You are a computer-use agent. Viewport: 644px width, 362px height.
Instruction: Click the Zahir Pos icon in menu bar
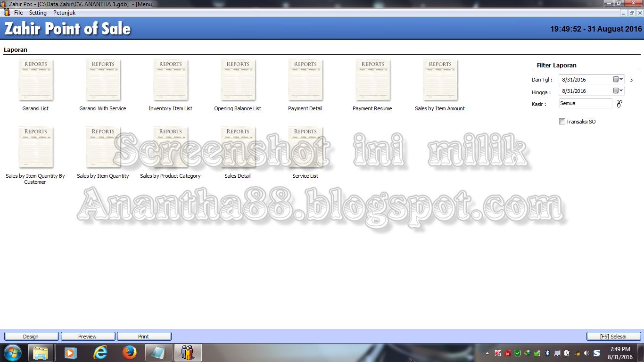(7, 13)
